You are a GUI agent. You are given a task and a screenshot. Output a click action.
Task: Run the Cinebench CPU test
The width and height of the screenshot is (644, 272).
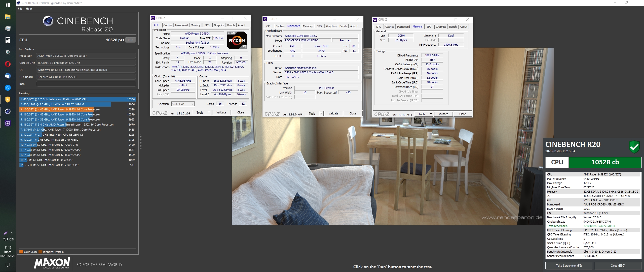130,40
